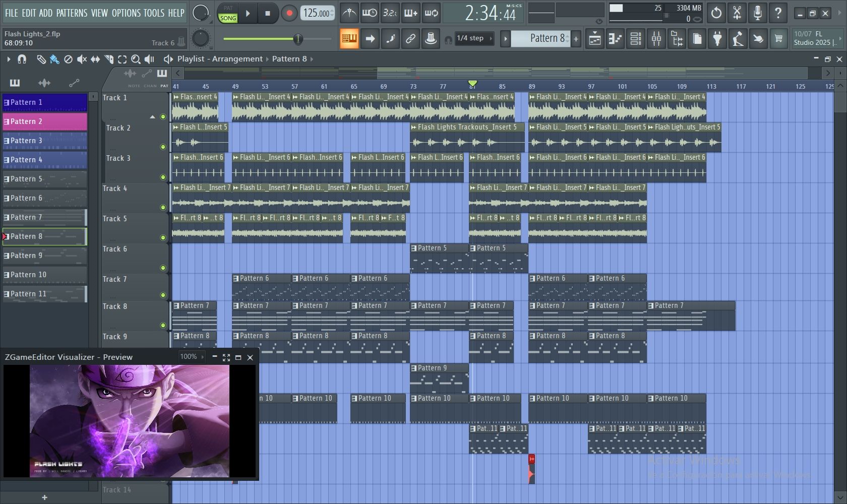Mute Track 6 using its green light
This screenshot has width=847, height=504.
coord(163,268)
